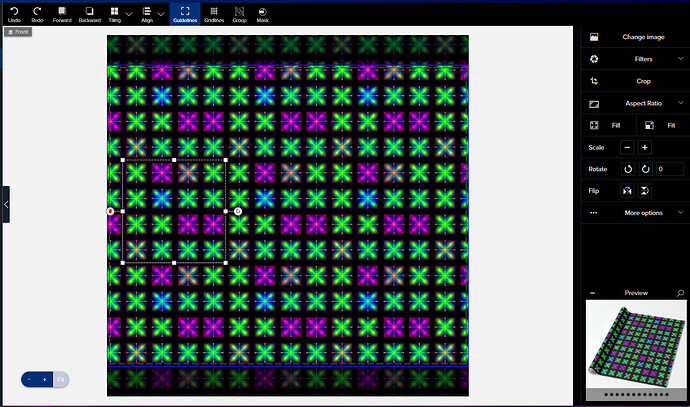
Task: Click Change image
Action: [643, 37]
